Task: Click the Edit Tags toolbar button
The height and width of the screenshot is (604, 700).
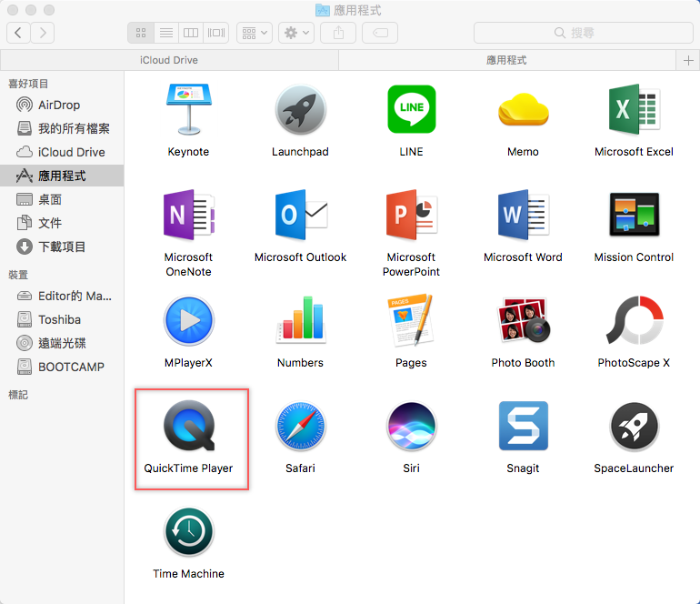Action: (x=380, y=33)
